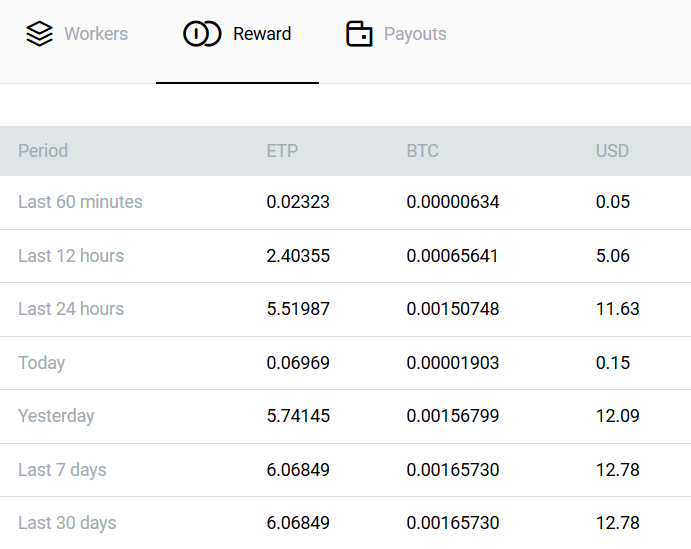Screen dimensions: 691x549
Task: Switch to the Workers tab label
Action: tap(96, 34)
